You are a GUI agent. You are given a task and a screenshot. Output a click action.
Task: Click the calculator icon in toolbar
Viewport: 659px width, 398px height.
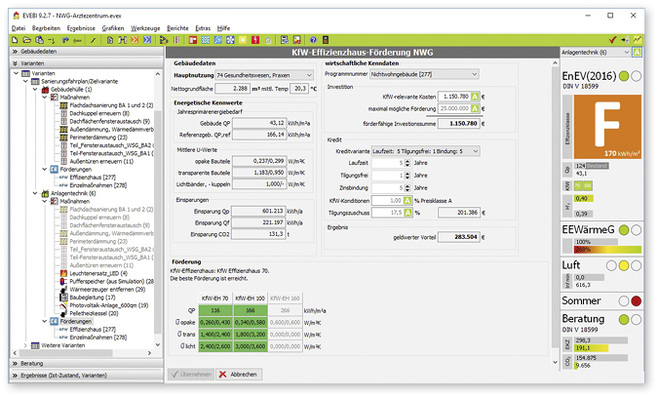pos(325,40)
